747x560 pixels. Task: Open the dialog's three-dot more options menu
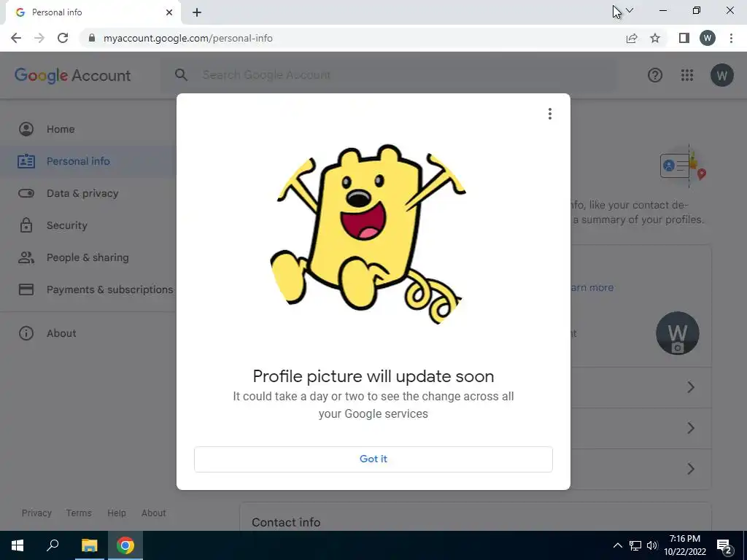click(550, 114)
